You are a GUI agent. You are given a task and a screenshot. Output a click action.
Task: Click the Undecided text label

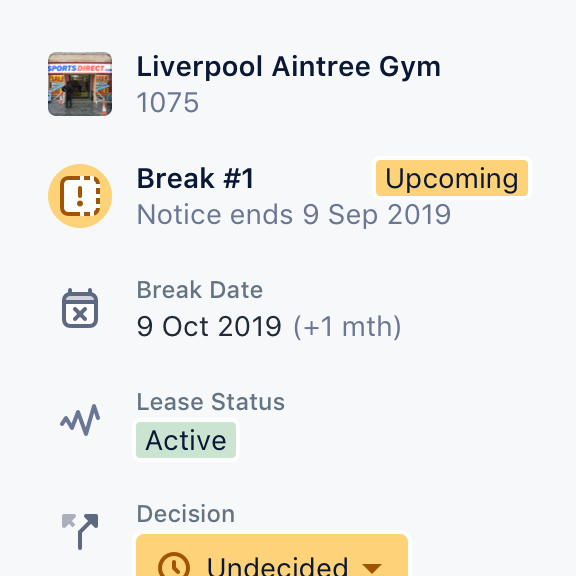tap(277, 567)
